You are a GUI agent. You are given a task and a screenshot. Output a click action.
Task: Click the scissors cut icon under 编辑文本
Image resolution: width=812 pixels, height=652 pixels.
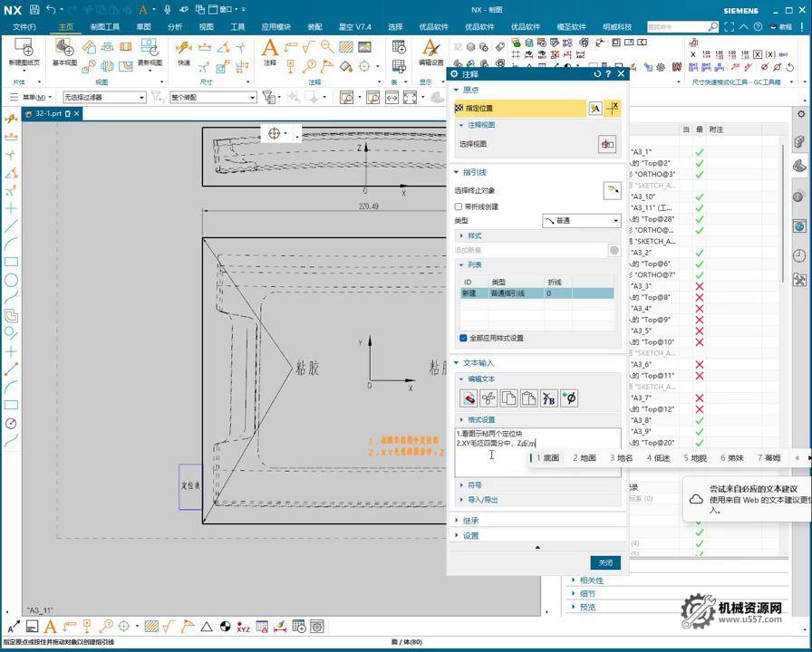point(488,398)
